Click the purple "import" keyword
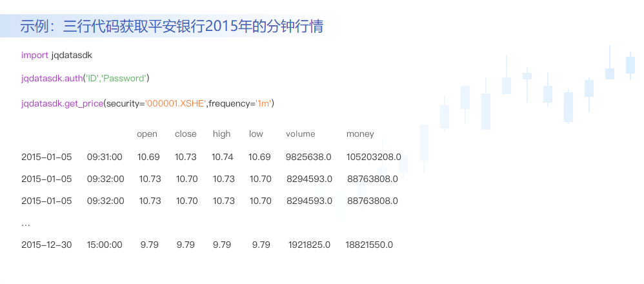 point(35,56)
